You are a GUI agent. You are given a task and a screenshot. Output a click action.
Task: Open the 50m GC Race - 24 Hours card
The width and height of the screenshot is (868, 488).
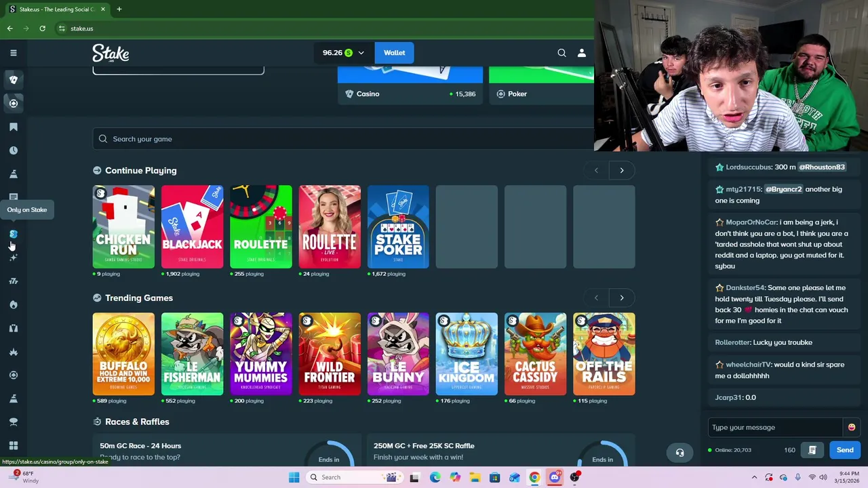(227, 451)
